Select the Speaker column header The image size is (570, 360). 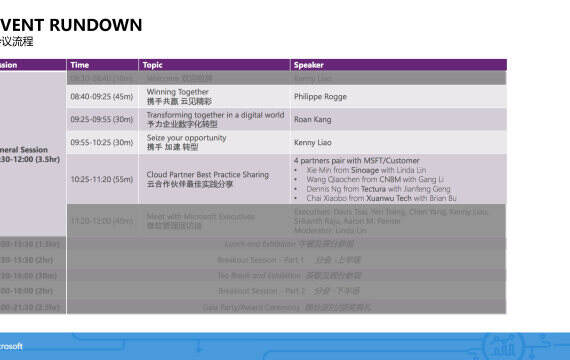[x=398, y=65]
